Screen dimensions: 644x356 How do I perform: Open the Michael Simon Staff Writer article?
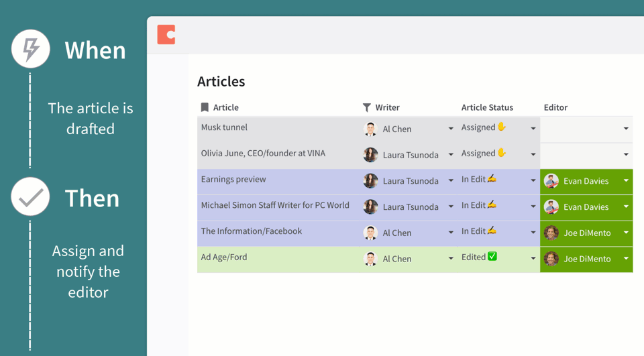coord(275,205)
